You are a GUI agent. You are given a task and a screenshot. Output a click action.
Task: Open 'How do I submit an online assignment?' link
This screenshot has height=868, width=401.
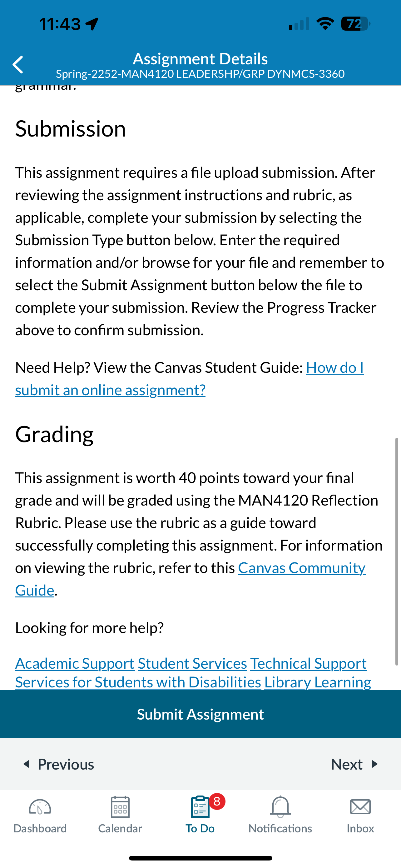point(190,379)
